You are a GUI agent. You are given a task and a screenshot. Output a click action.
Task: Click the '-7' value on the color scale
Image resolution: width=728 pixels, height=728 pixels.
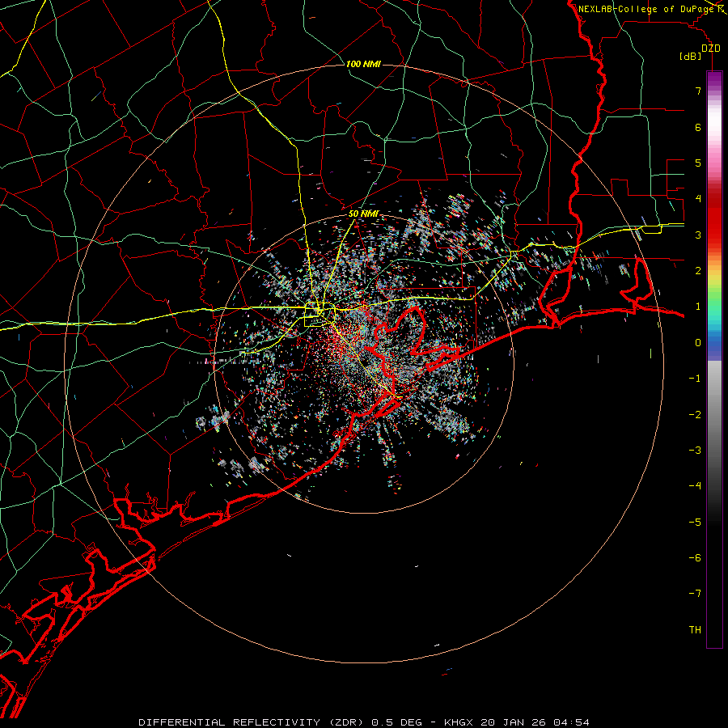[x=695, y=594]
